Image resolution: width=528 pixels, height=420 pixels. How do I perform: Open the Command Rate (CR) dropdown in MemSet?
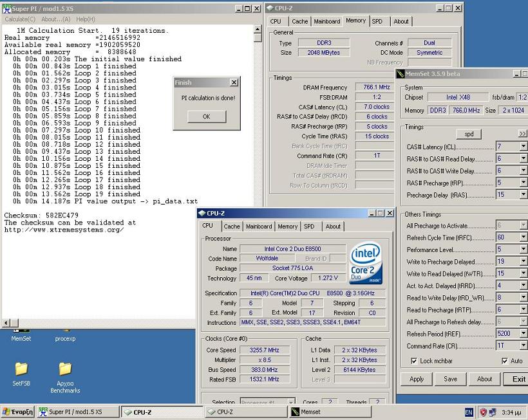523,345
